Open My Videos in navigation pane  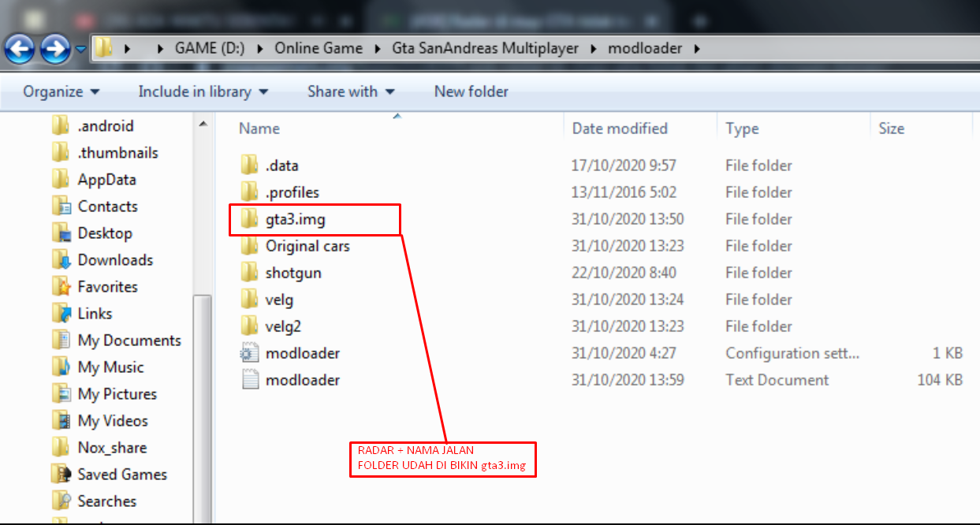113,421
